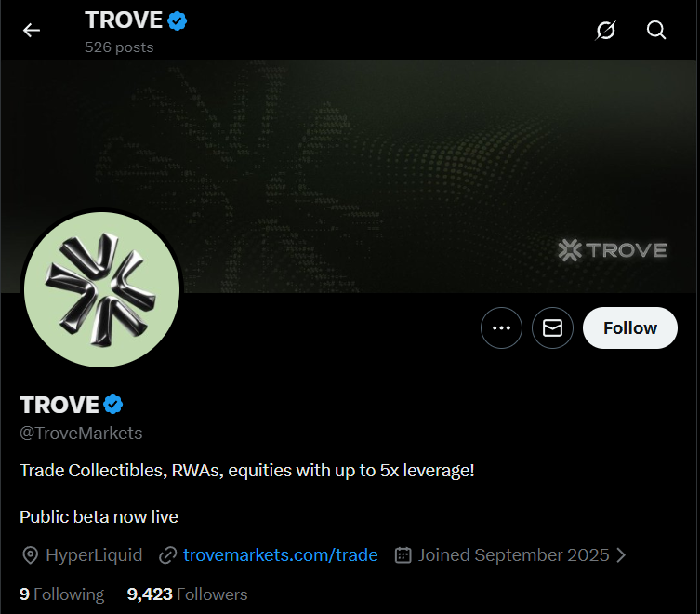View the TROVE profile avatar picture
700x614 pixels.
(101, 289)
